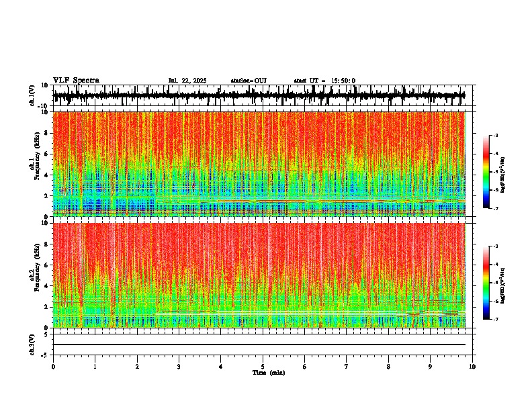Click time axis tick label "0"
This screenshot has width=532, height=411.
(x=53, y=367)
